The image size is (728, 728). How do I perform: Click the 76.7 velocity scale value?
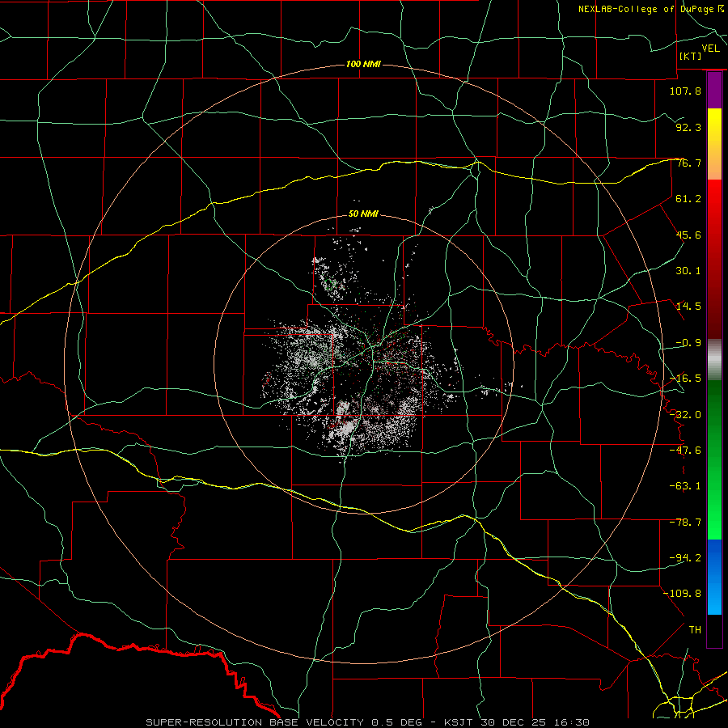[688, 163]
